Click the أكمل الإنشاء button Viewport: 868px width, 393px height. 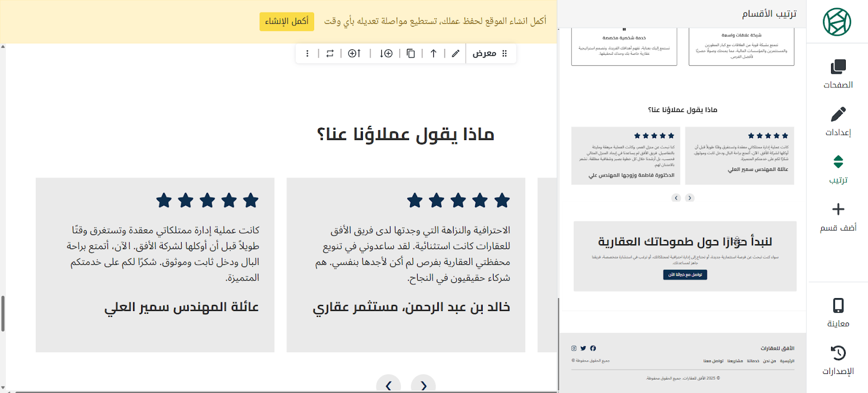[x=286, y=21]
